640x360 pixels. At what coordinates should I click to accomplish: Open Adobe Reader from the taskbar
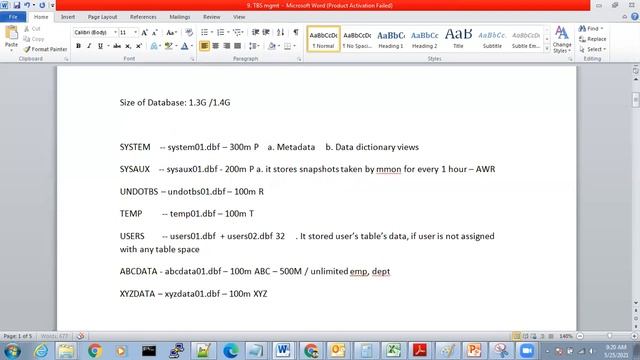tap(420, 351)
